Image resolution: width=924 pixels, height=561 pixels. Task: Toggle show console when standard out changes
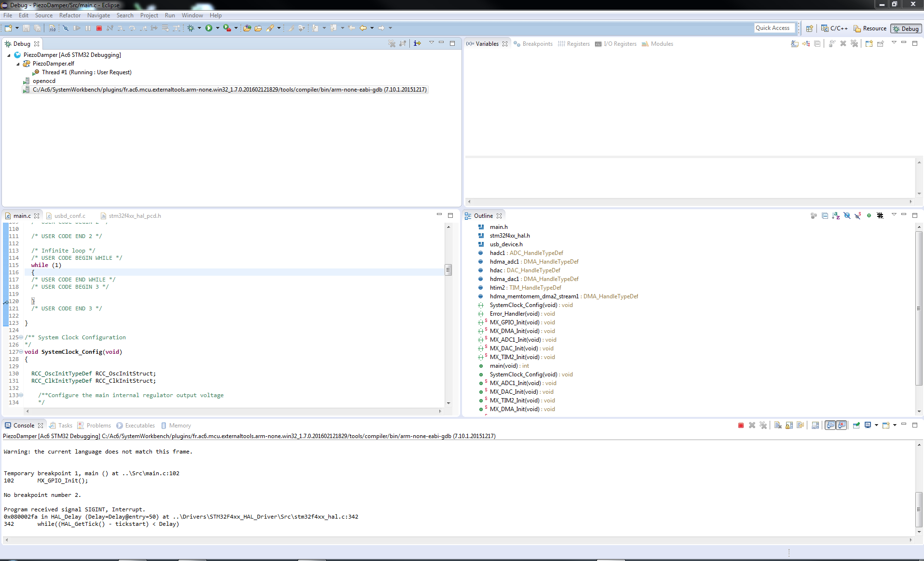point(830,426)
